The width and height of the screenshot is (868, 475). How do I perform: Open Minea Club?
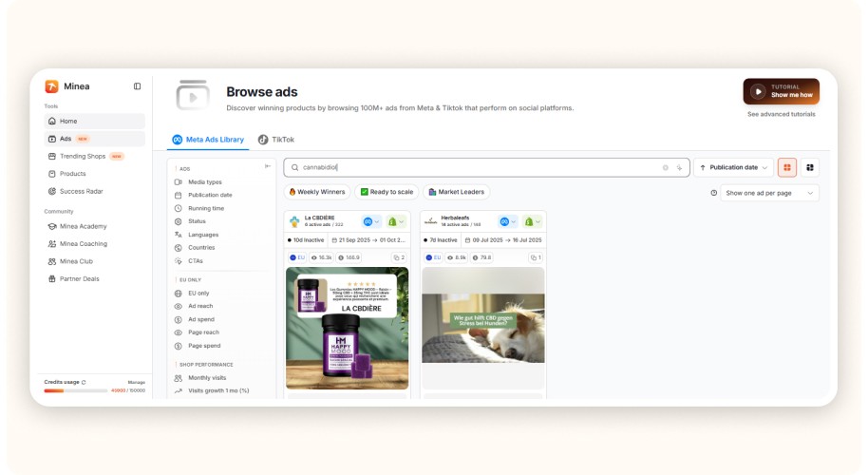pyautogui.click(x=94, y=261)
